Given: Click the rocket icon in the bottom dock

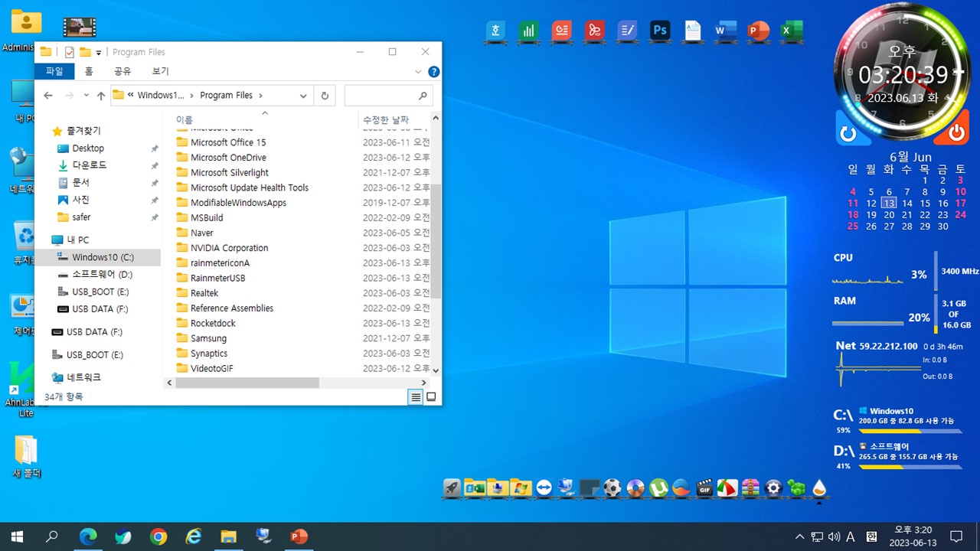Looking at the screenshot, I should (x=452, y=487).
